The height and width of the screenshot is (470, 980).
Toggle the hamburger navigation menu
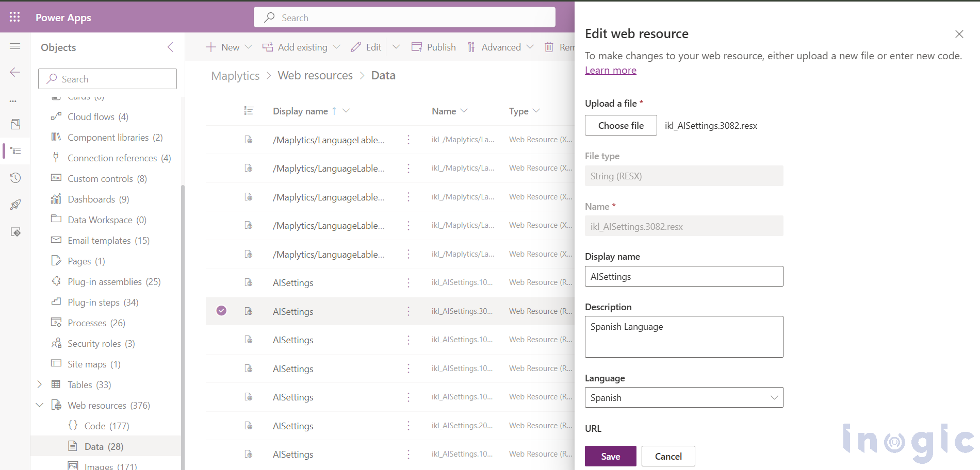(x=15, y=46)
